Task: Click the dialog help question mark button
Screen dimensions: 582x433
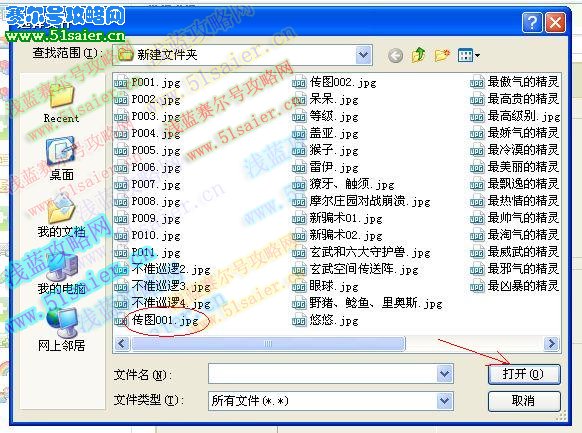Action: tap(532, 23)
